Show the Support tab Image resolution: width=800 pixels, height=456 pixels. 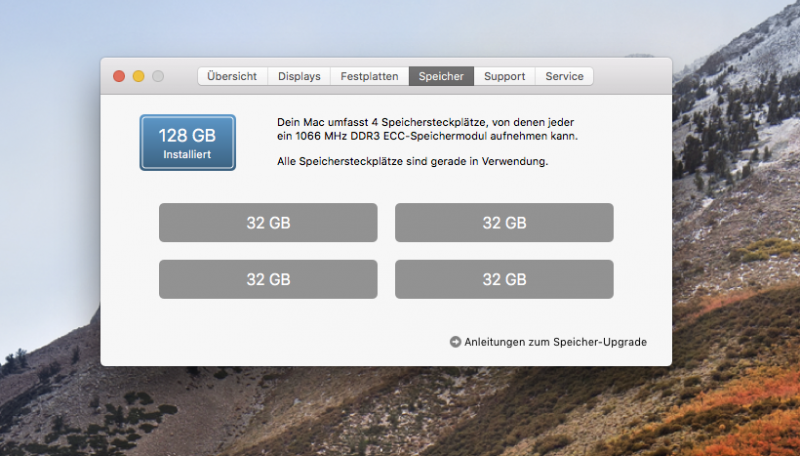504,76
